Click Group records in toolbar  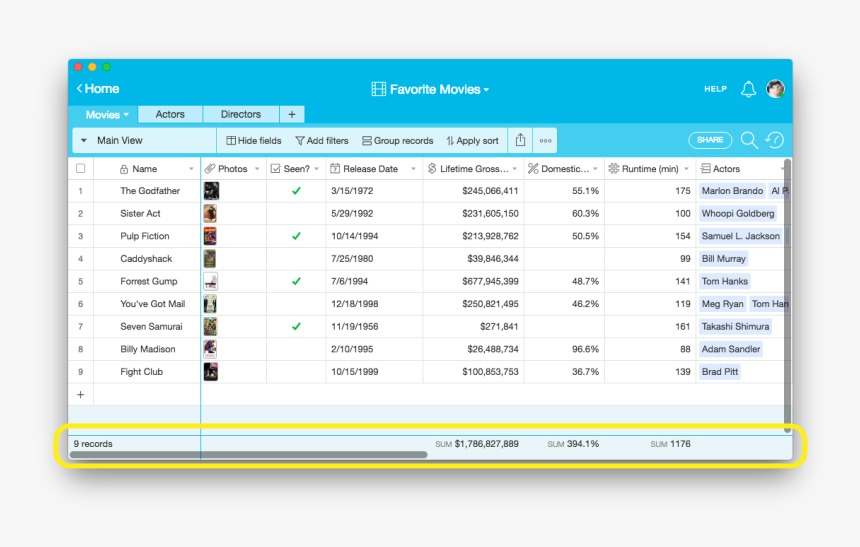click(x=398, y=141)
